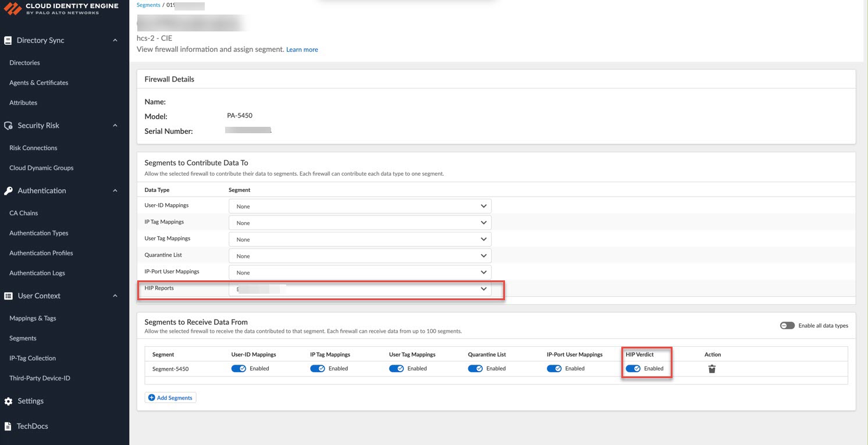Toggle HIP Verdict for Segment-5450
Viewport: 868px width, 445px height.
click(x=633, y=369)
